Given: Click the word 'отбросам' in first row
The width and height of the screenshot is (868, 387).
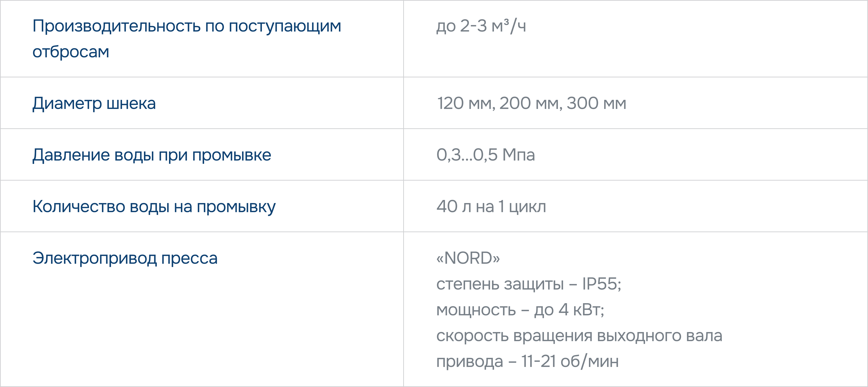Looking at the screenshot, I should (71, 52).
